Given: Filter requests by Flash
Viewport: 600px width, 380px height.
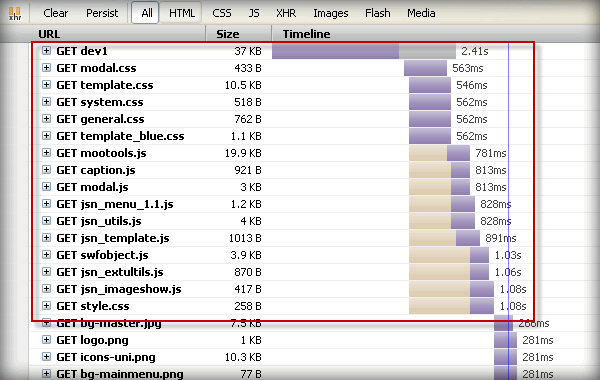Looking at the screenshot, I should coord(378,13).
